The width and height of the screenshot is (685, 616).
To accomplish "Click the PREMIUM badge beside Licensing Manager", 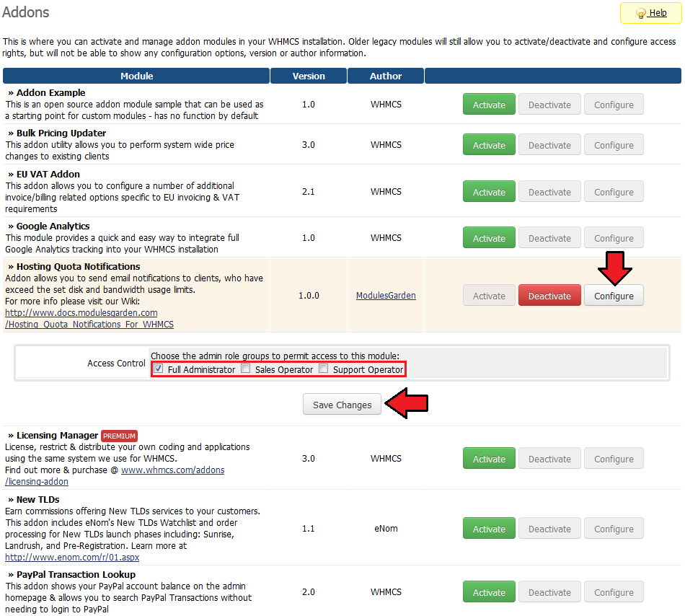I will [x=119, y=436].
